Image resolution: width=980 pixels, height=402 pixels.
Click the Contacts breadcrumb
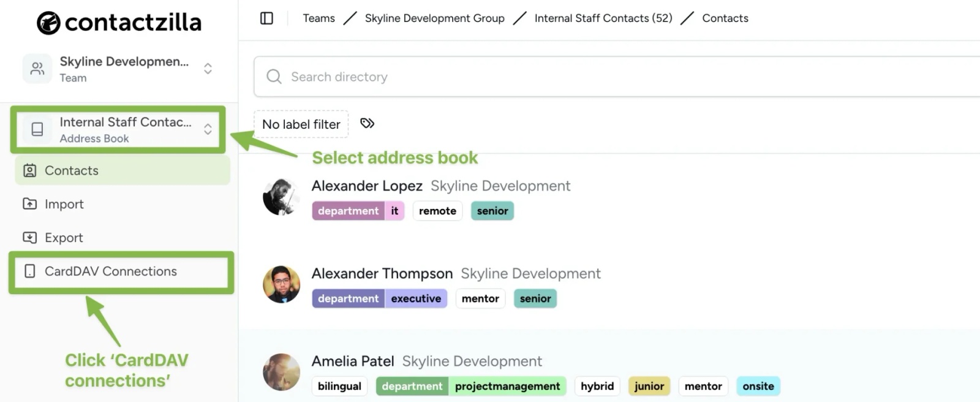(x=725, y=18)
